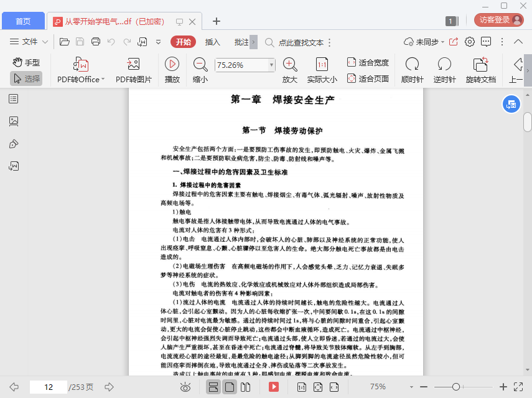The height and width of the screenshot is (398, 532).
Task: Open the annotations sidebar panel
Action: [x=14, y=144]
